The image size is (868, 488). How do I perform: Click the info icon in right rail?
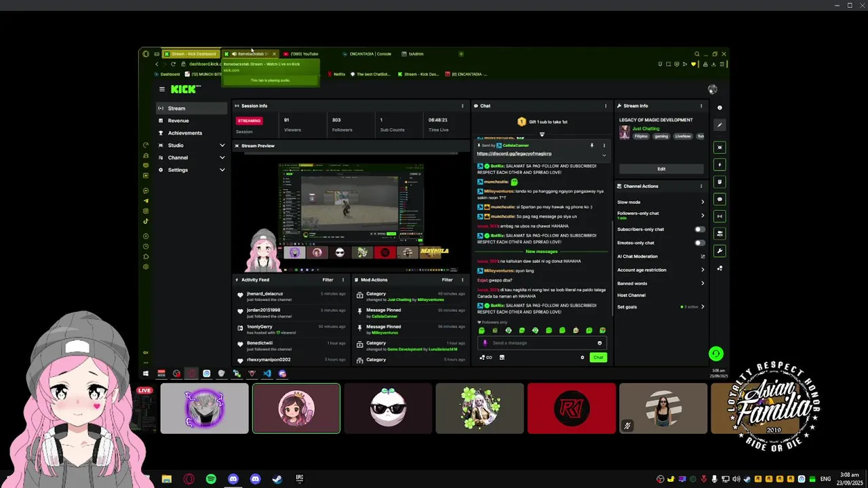pos(719,108)
